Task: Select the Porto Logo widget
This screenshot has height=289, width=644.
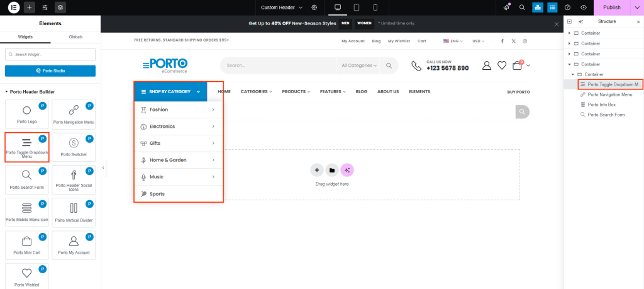Action: coord(26,115)
